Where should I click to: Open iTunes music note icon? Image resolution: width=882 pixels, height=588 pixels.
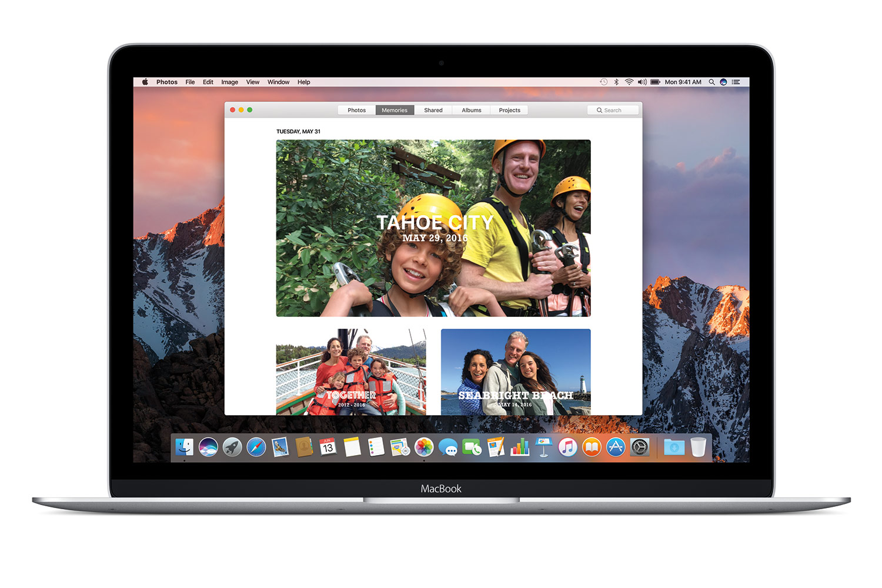point(567,447)
